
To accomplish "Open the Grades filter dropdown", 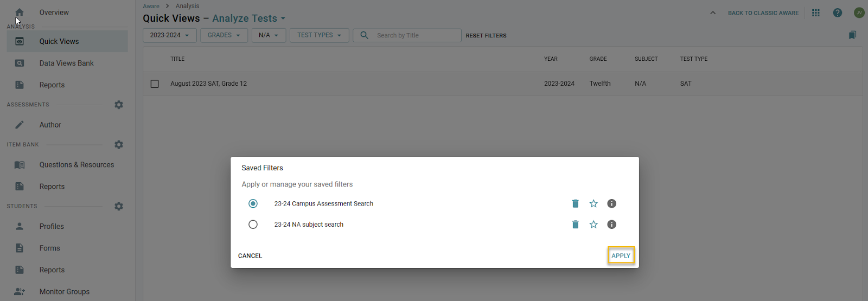I will pyautogui.click(x=224, y=35).
